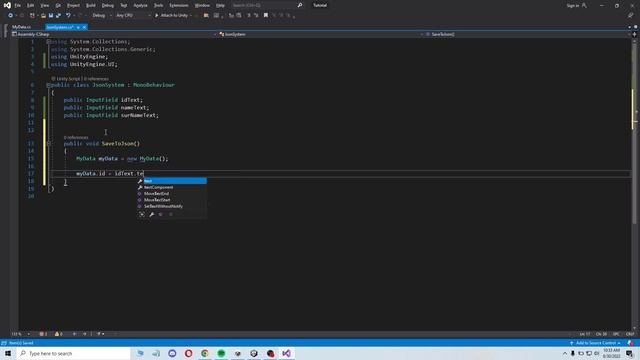640x360 pixels.
Task: Open Chrome from the taskbar
Action: point(204,353)
